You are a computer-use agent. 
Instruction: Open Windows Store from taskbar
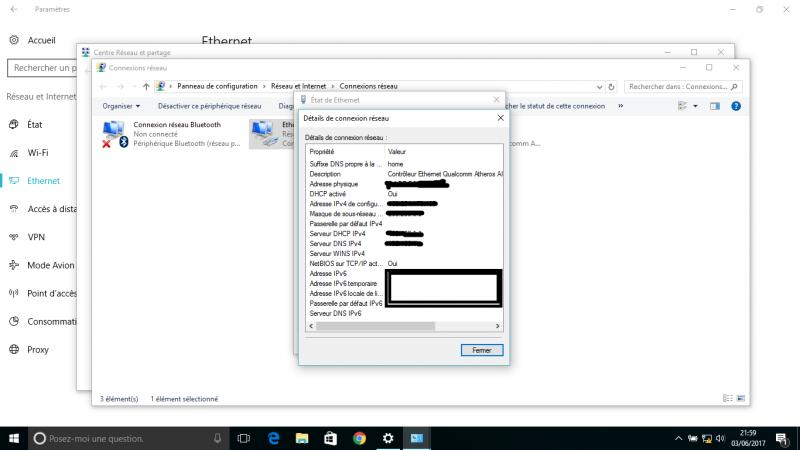click(331, 438)
